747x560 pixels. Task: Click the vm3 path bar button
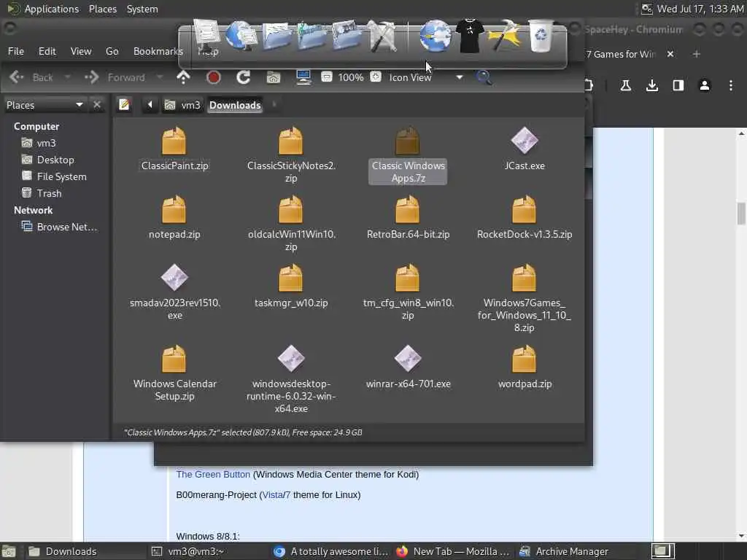pyautogui.click(x=182, y=105)
